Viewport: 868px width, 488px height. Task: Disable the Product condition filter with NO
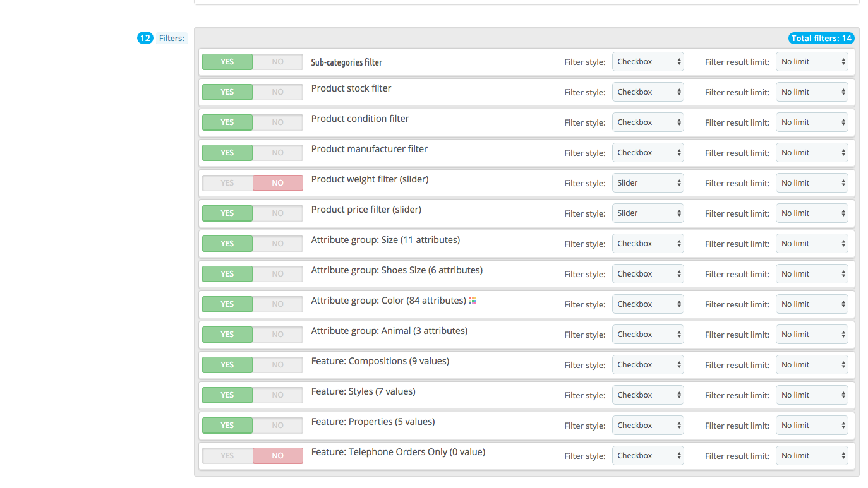[278, 122]
